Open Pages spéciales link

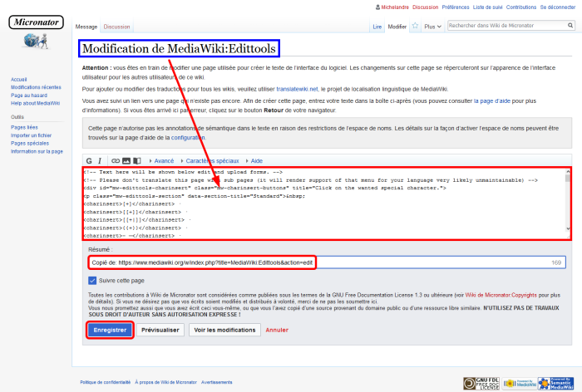point(30,143)
